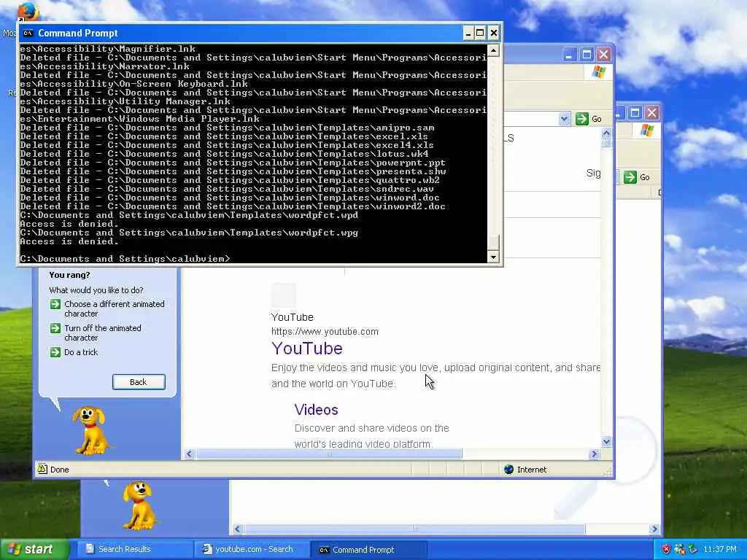Open the Start menu

(x=34, y=550)
